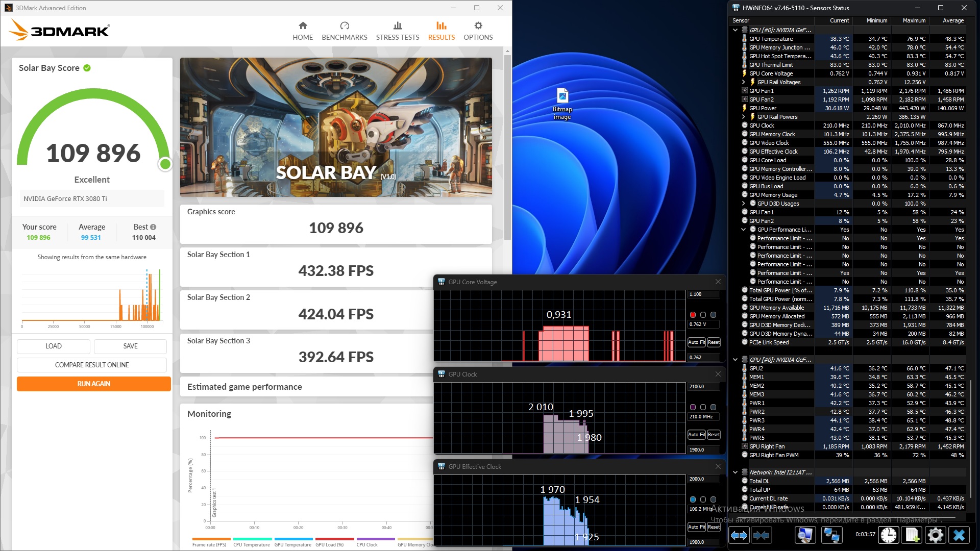Click the blue X close sensors icon
This screenshot has height=551, width=980.
click(x=959, y=535)
